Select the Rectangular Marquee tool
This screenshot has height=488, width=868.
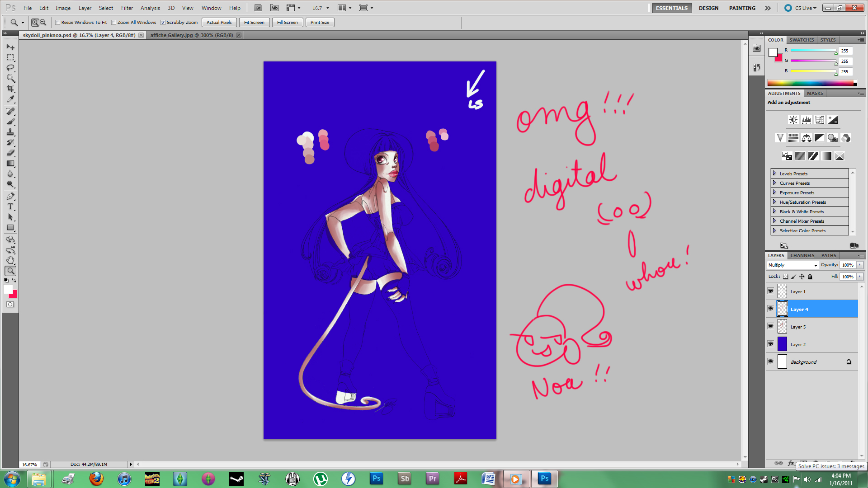10,57
